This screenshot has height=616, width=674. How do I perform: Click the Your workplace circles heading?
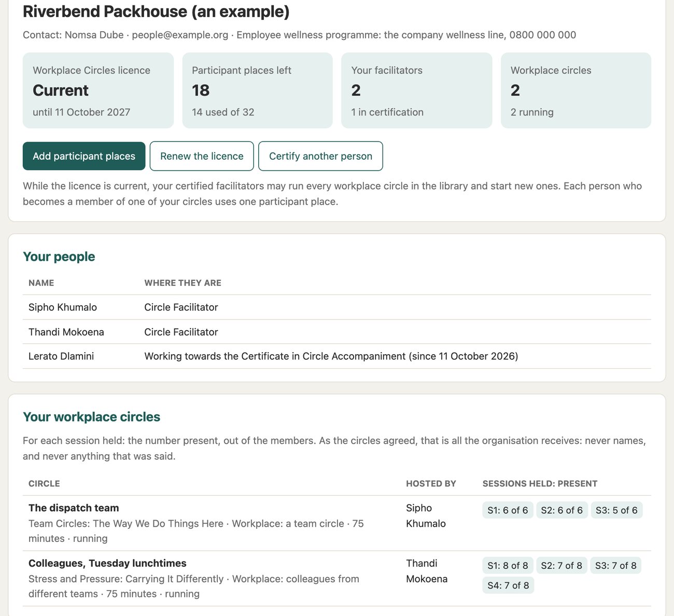pyautogui.click(x=92, y=417)
